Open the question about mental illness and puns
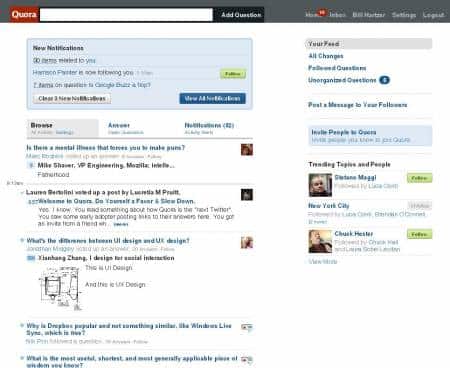This screenshot has width=450, height=368. coord(105,148)
